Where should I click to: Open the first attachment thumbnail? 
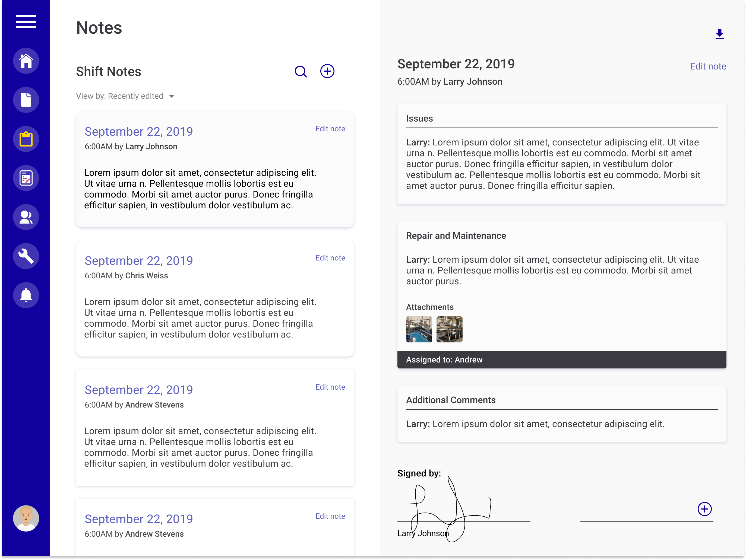(419, 329)
